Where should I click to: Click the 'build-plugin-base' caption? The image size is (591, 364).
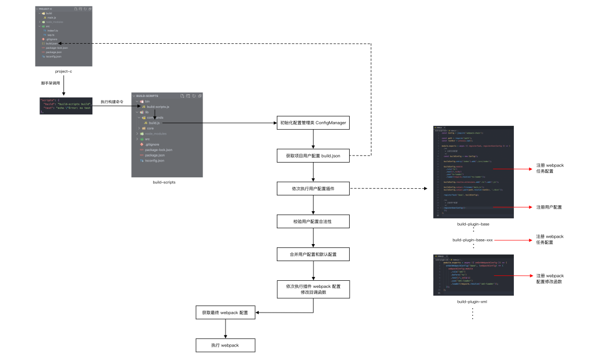coord(473,224)
